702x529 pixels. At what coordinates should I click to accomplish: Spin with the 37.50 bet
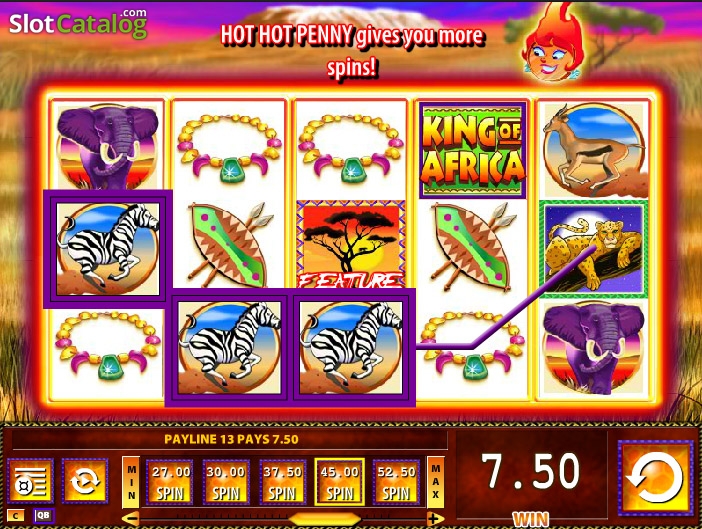283,482
